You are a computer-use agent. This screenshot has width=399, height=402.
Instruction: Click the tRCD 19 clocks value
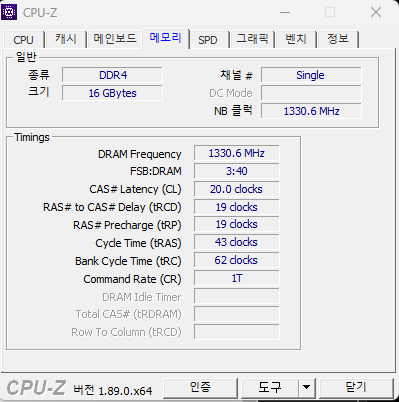tap(237, 207)
